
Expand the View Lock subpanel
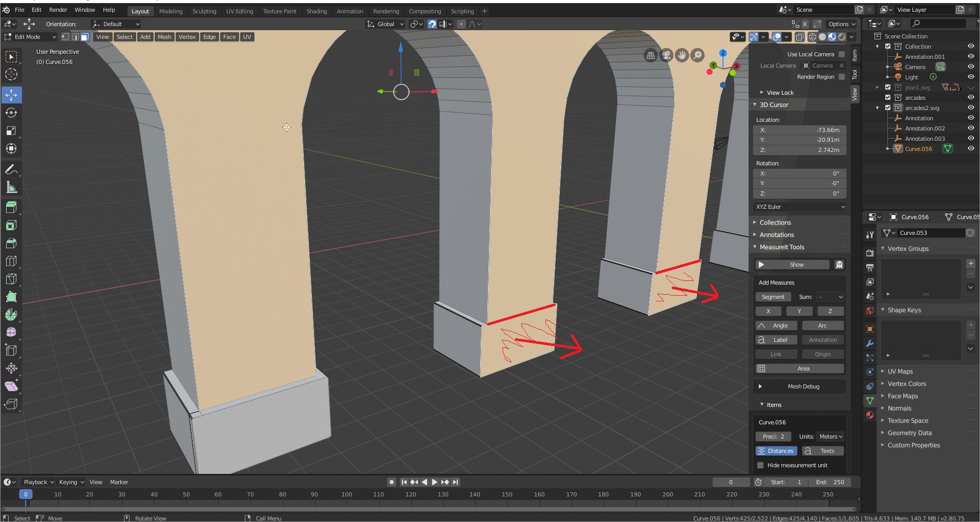coord(780,93)
